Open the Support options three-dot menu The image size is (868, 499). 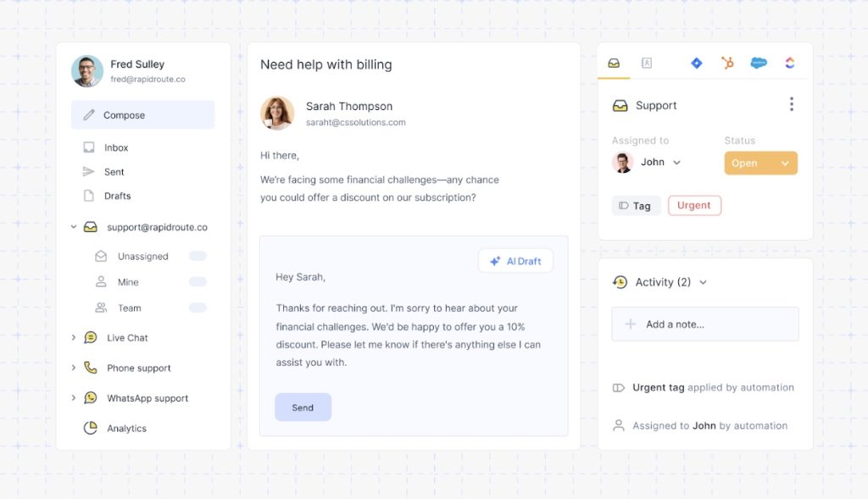[x=792, y=103]
